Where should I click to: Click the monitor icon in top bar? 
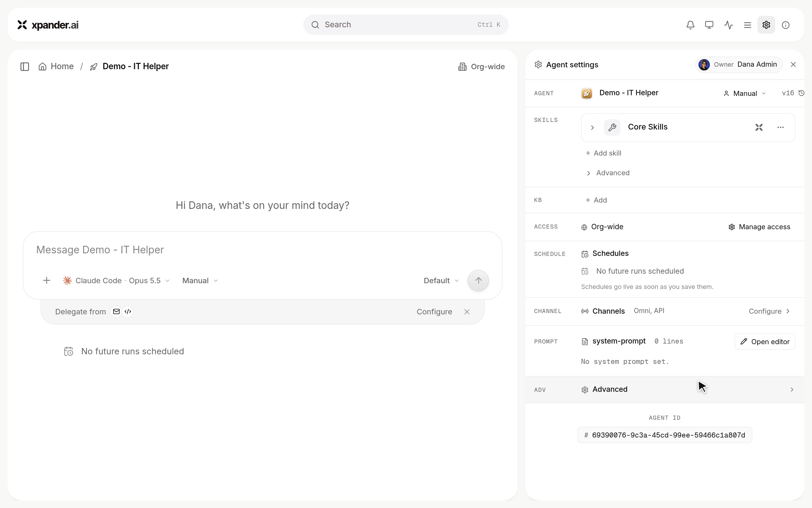[x=709, y=25]
